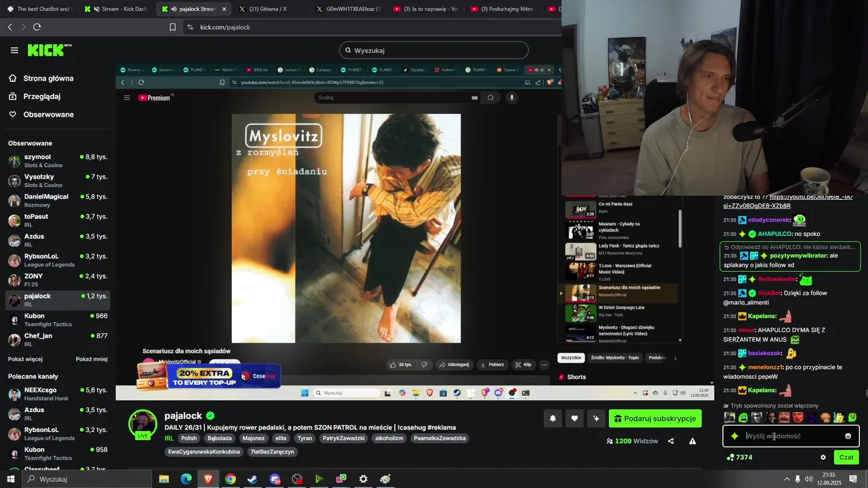Reload the kick.com page
868x488 pixels.
point(37,27)
